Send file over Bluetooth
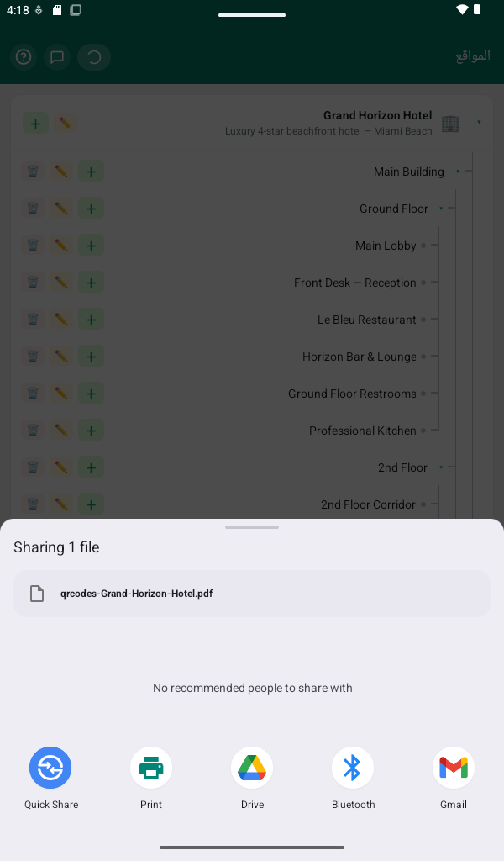 tap(353, 778)
